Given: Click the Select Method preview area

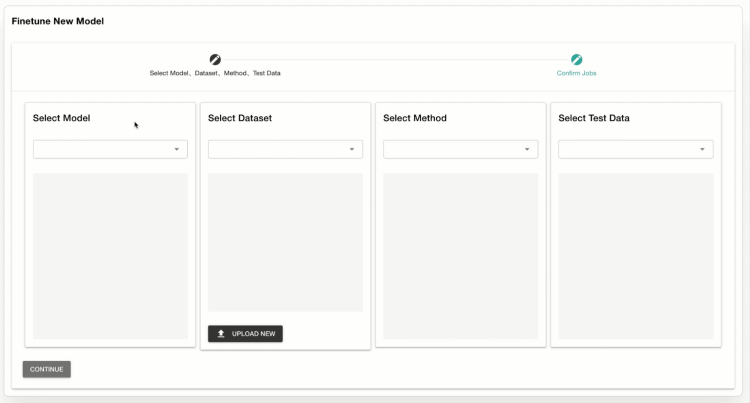Looking at the screenshot, I should click(x=461, y=256).
